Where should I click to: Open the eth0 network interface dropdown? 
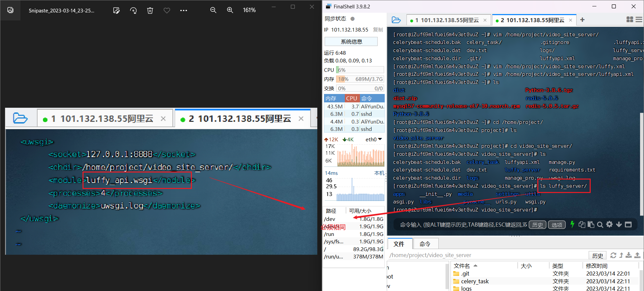point(374,139)
